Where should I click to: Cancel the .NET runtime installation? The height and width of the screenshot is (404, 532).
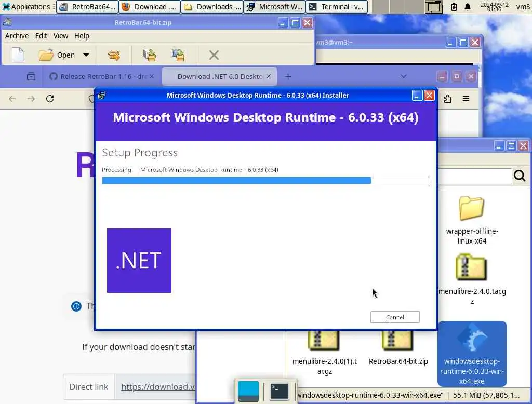coord(395,317)
